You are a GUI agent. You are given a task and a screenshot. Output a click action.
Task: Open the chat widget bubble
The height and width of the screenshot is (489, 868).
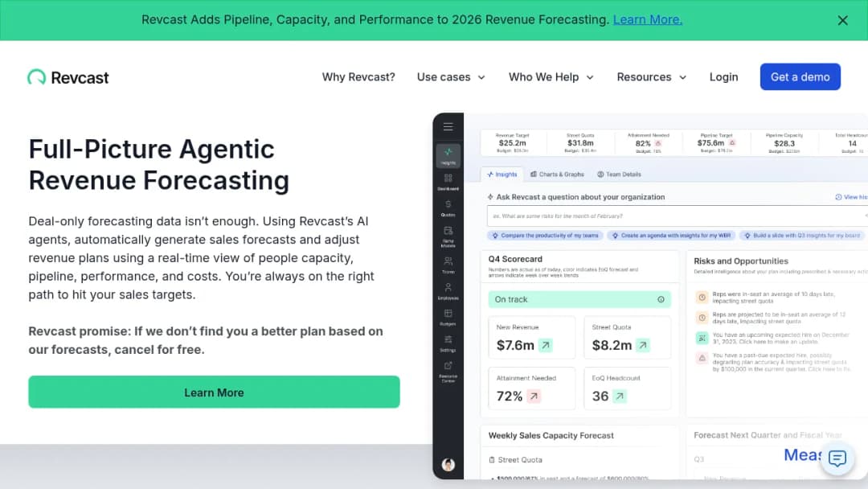click(837, 458)
